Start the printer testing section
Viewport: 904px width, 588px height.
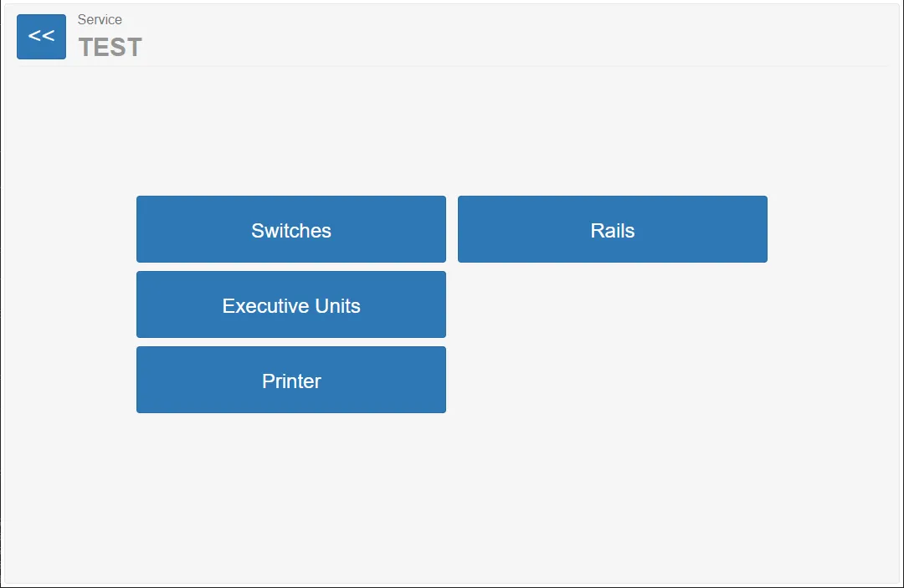[291, 380]
